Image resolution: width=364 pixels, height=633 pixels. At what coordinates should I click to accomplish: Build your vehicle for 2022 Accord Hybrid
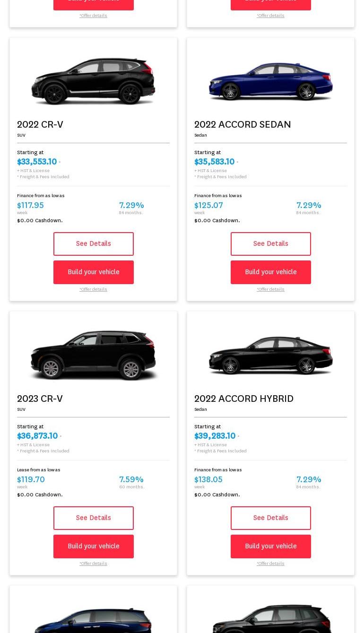(x=270, y=546)
